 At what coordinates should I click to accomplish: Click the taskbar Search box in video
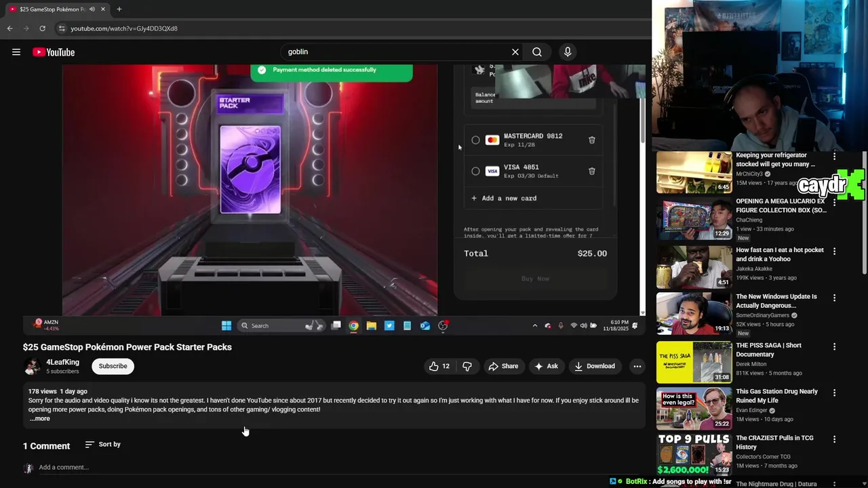coord(281,326)
